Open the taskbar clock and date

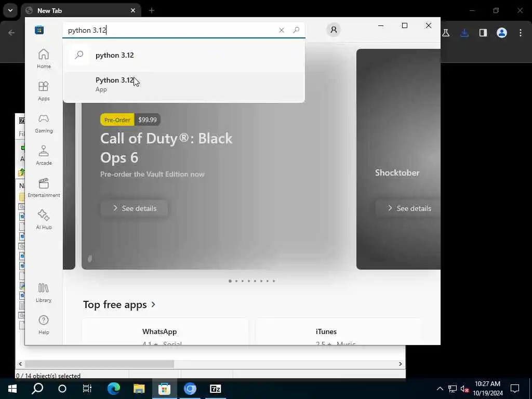pos(487,389)
